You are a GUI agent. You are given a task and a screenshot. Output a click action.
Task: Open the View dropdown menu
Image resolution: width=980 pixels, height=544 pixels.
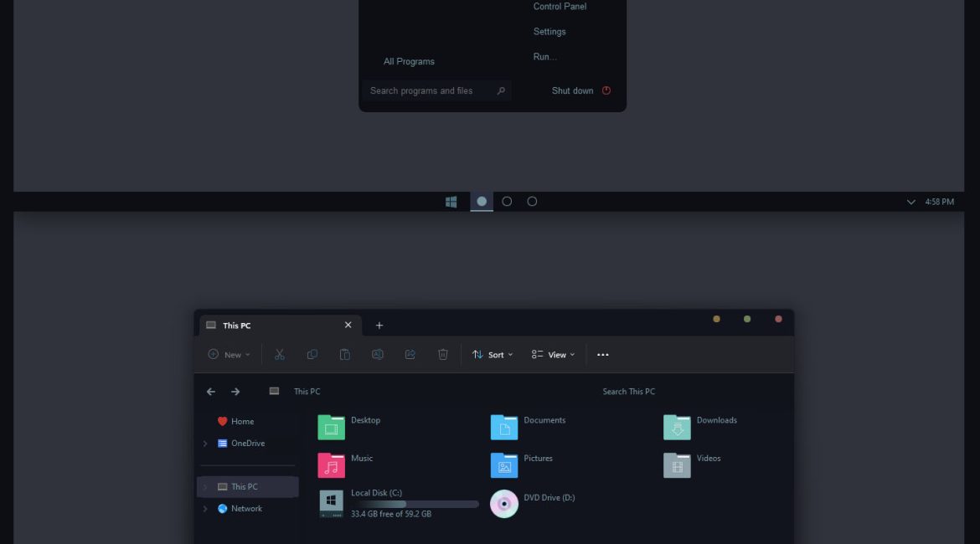pos(553,355)
